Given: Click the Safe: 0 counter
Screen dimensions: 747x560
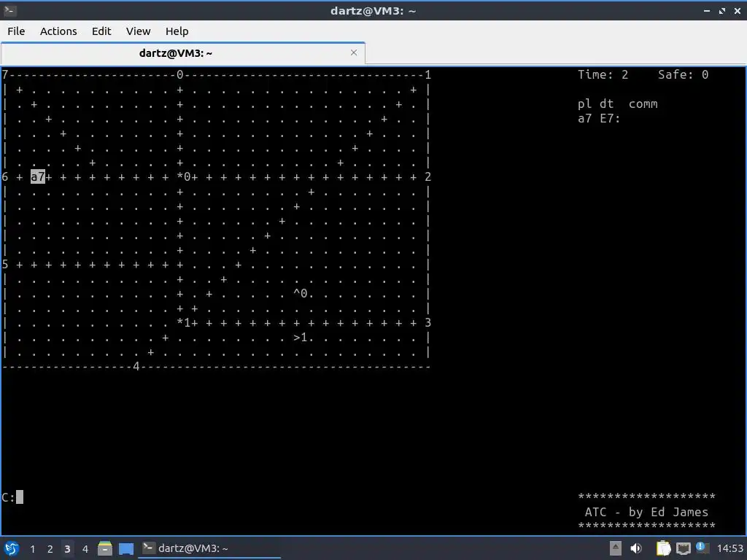Looking at the screenshot, I should click(x=683, y=74).
